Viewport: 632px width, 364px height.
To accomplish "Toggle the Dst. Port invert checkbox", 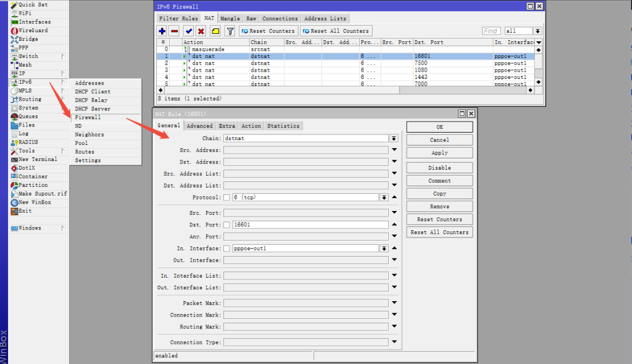I will click(227, 225).
